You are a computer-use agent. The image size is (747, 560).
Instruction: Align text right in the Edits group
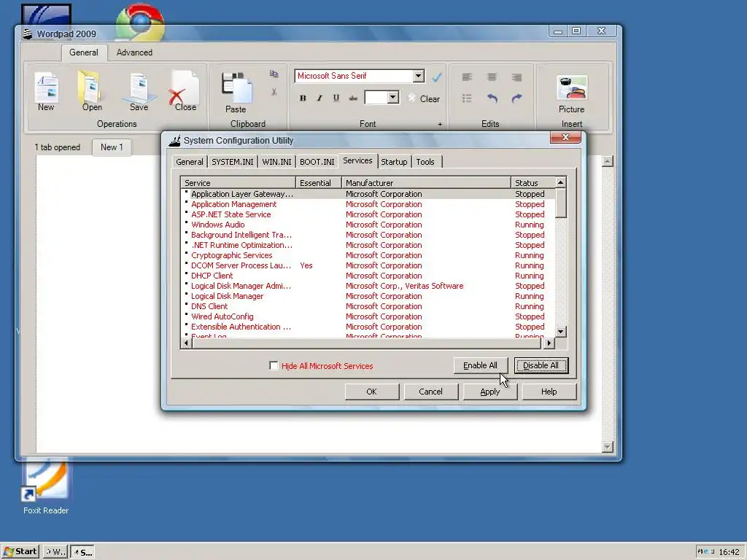coord(516,77)
